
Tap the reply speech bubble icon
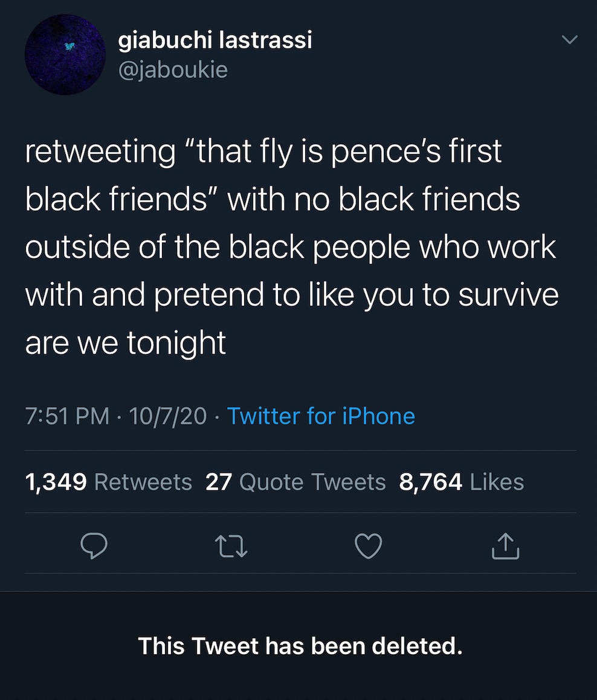(94, 546)
